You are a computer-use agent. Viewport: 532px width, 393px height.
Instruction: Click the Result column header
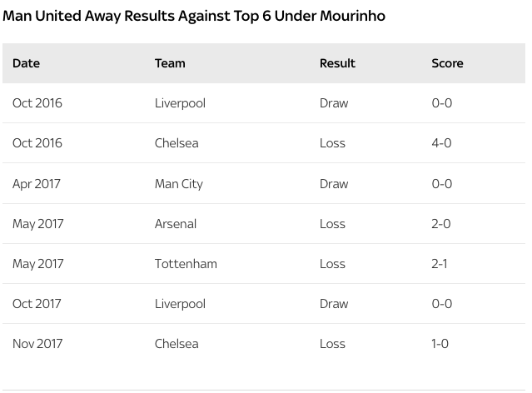337,63
